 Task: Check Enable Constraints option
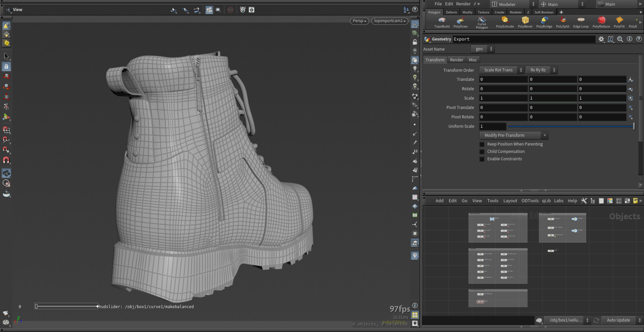point(482,159)
